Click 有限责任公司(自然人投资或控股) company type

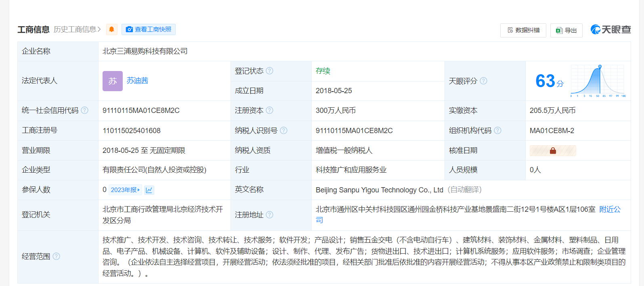click(x=154, y=170)
